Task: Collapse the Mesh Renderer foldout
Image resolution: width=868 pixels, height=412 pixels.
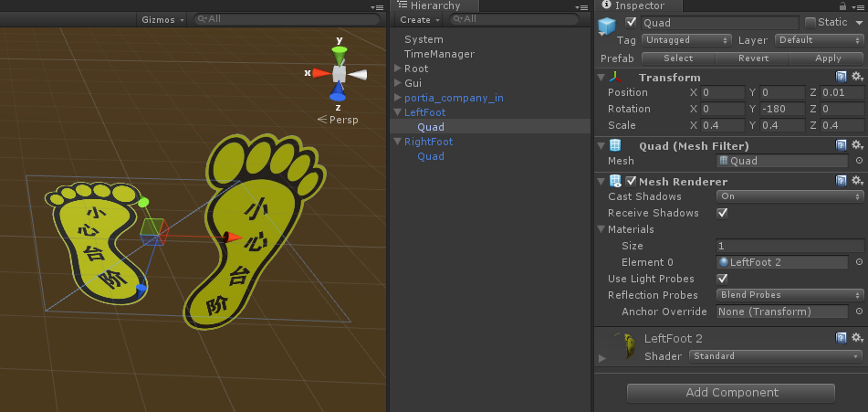Action: point(601,182)
